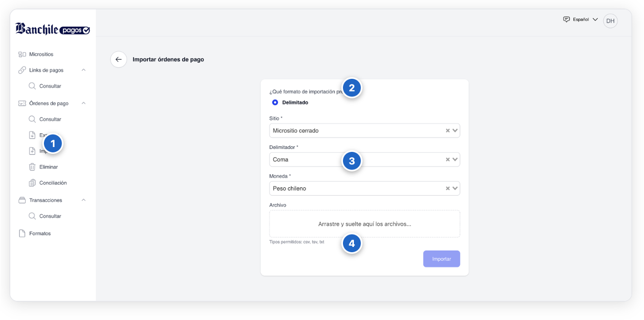
Task: Go back using the left arrow button
Action: pos(118,59)
